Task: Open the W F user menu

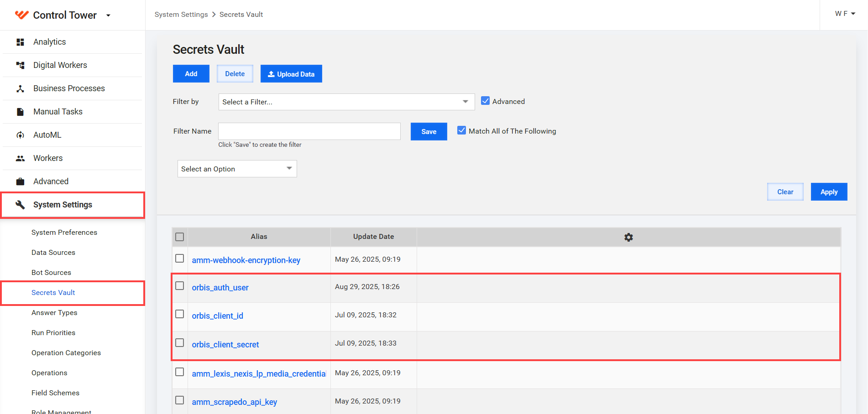Action: pyautogui.click(x=845, y=14)
